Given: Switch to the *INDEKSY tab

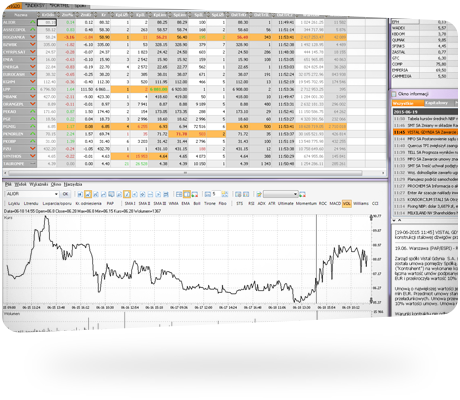Looking at the screenshot, I should (35, 6).
